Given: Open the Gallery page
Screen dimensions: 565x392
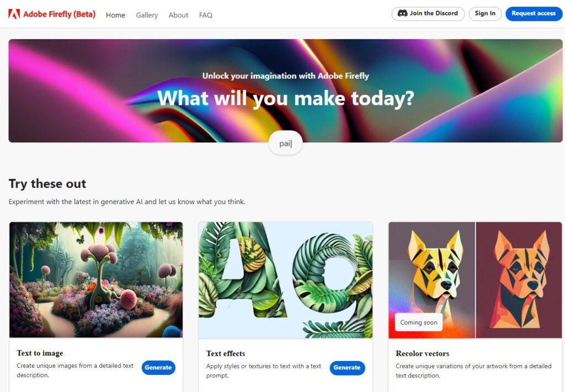Looking at the screenshot, I should (x=147, y=15).
